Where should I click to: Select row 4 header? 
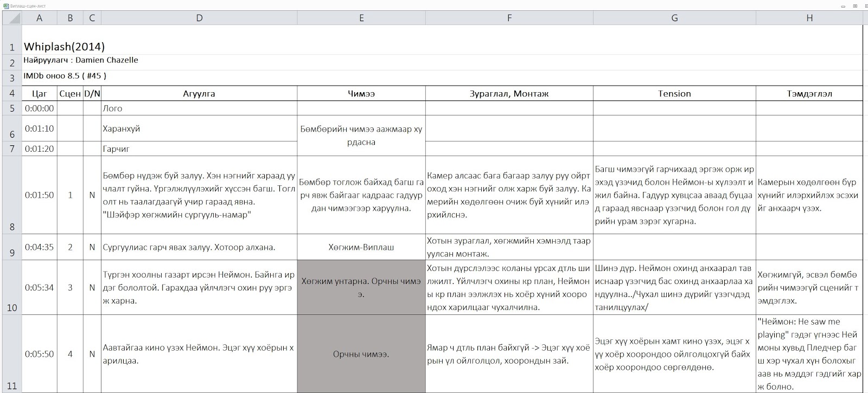[12, 93]
